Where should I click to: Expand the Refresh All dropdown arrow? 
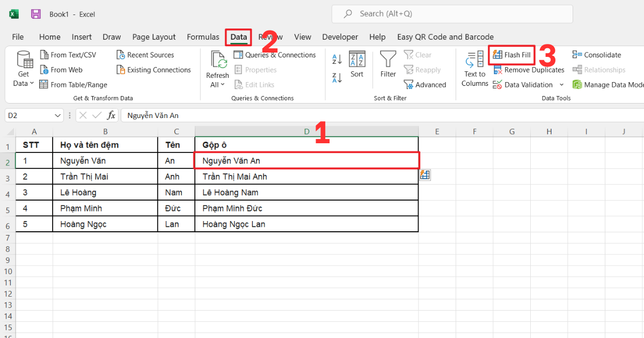pos(222,85)
